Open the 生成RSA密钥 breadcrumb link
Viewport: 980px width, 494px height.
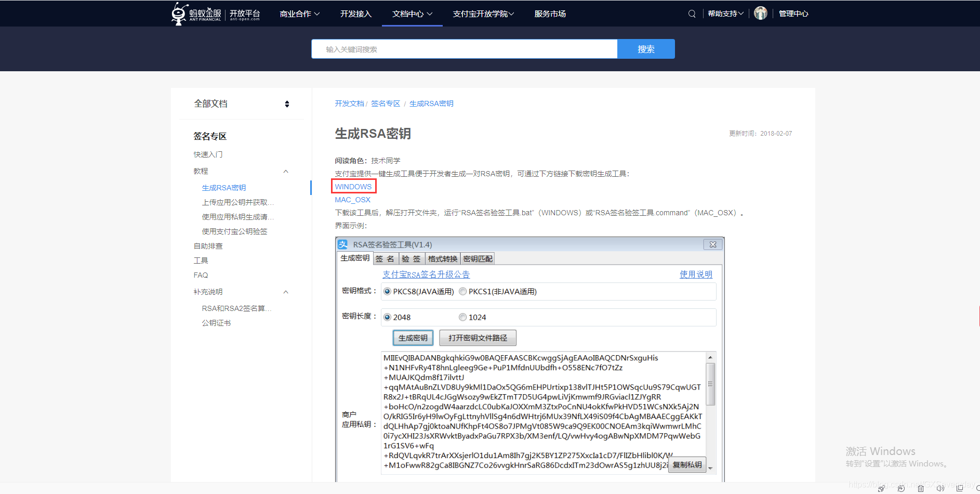click(x=431, y=103)
